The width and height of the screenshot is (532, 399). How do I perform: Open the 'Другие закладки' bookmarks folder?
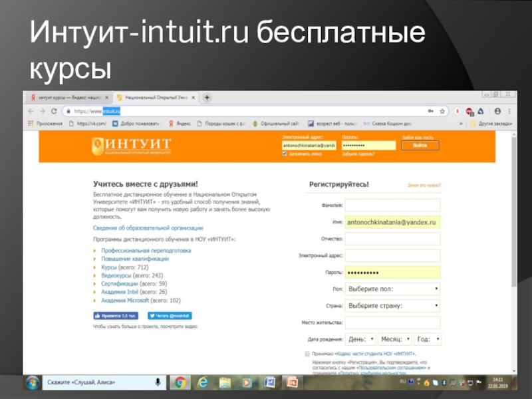[x=491, y=124]
